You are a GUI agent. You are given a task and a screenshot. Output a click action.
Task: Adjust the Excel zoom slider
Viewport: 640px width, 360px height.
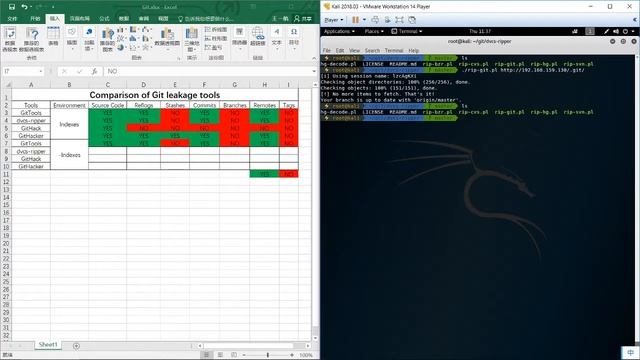pos(268,355)
